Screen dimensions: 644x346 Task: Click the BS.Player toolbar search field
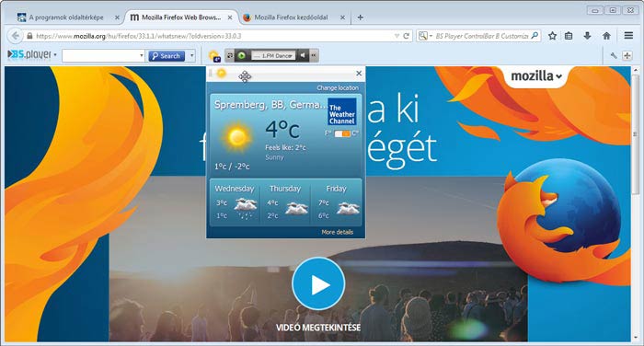coord(100,55)
